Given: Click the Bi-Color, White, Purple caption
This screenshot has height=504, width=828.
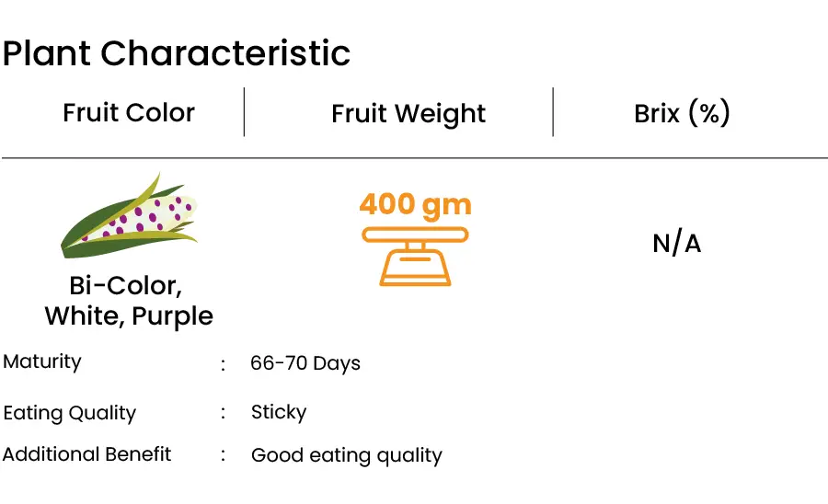Looking at the screenshot, I should (129, 301).
